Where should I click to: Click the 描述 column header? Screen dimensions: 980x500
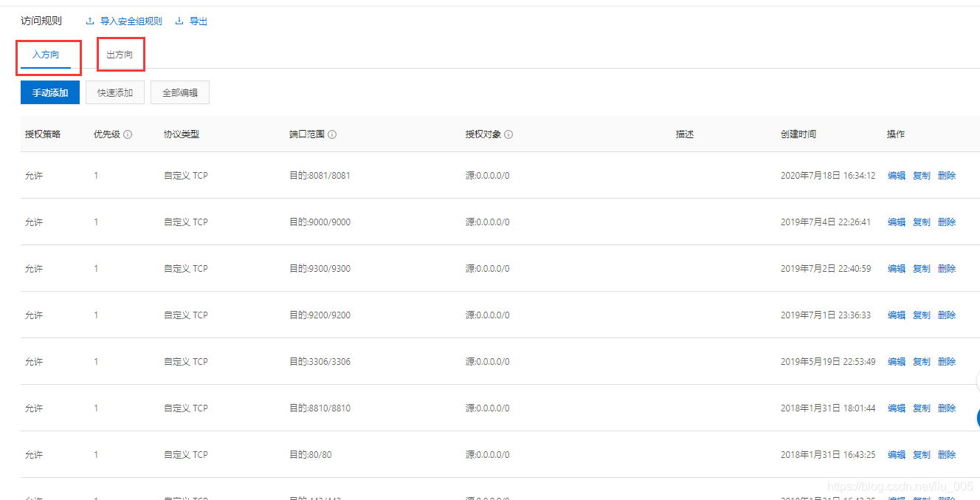[x=685, y=134]
